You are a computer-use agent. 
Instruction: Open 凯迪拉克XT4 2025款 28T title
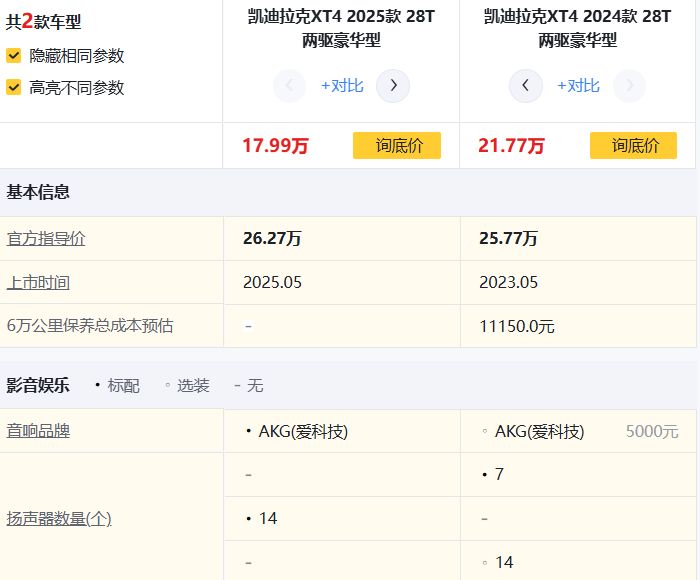point(341,29)
